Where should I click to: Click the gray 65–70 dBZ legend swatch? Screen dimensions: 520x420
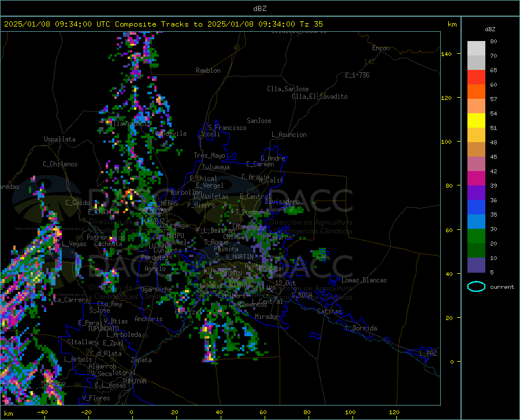pyautogui.click(x=476, y=62)
